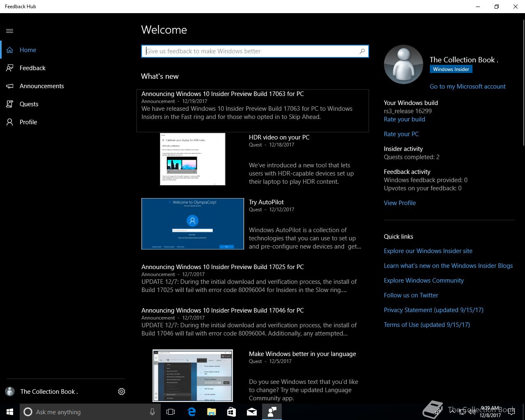
Task: Click the Windows Insider badge
Action: [x=451, y=69]
